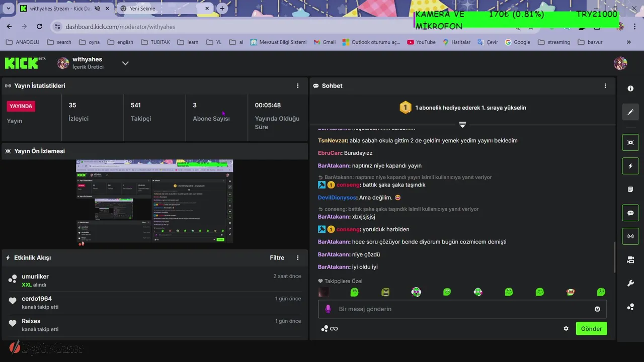Screen dimensions: 644x362
Task: Send message with Gönder button
Action: click(591, 328)
